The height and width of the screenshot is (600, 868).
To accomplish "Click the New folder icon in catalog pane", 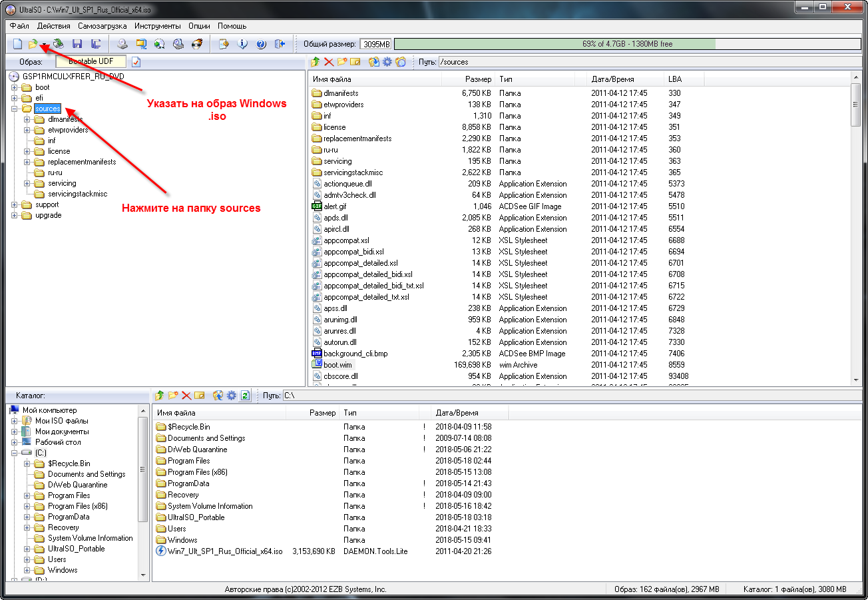I will coord(173,395).
